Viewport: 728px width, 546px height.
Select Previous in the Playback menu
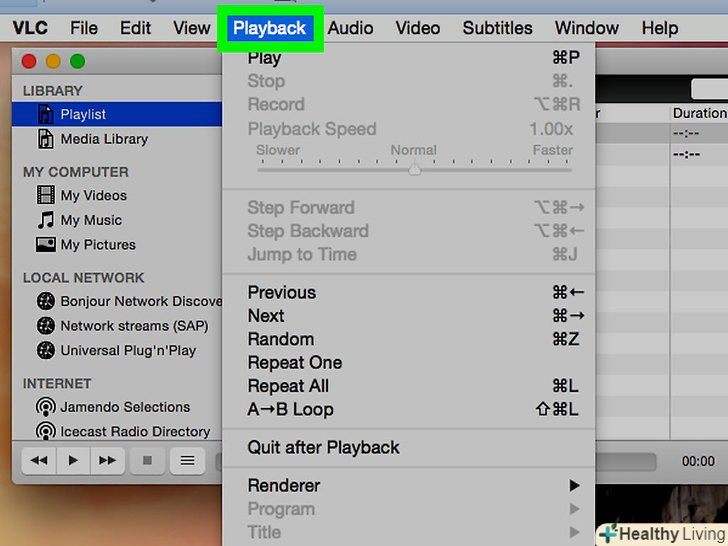[x=409, y=292]
